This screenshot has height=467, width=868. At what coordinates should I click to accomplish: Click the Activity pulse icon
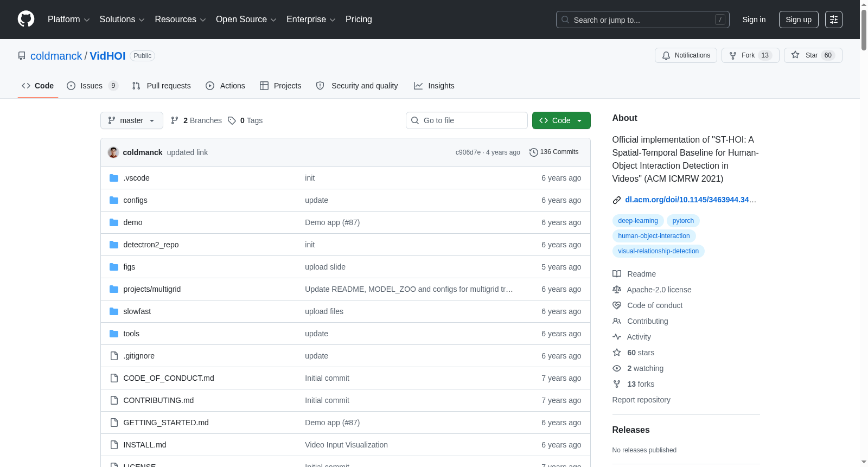click(x=617, y=337)
